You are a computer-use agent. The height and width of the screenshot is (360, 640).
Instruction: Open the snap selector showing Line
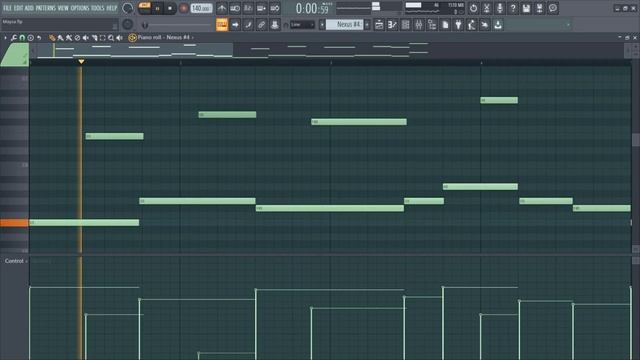tap(302, 25)
